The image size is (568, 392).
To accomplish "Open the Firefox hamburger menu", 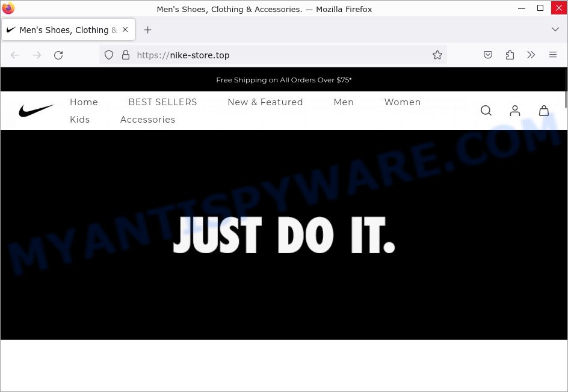I will click(x=553, y=55).
